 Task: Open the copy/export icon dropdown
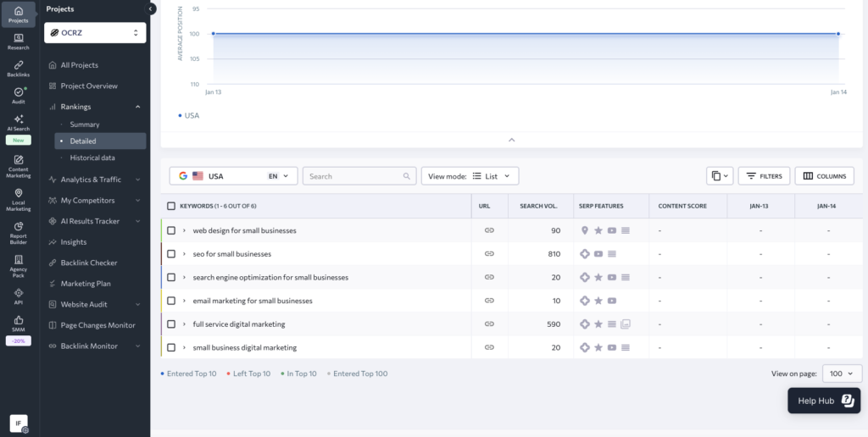(x=719, y=176)
